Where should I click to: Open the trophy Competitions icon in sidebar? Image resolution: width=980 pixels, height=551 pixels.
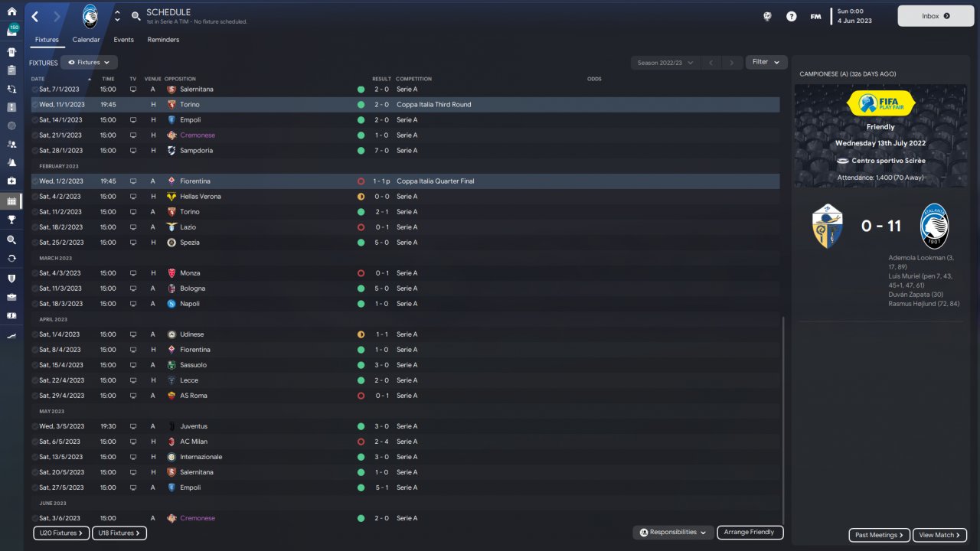(11, 220)
